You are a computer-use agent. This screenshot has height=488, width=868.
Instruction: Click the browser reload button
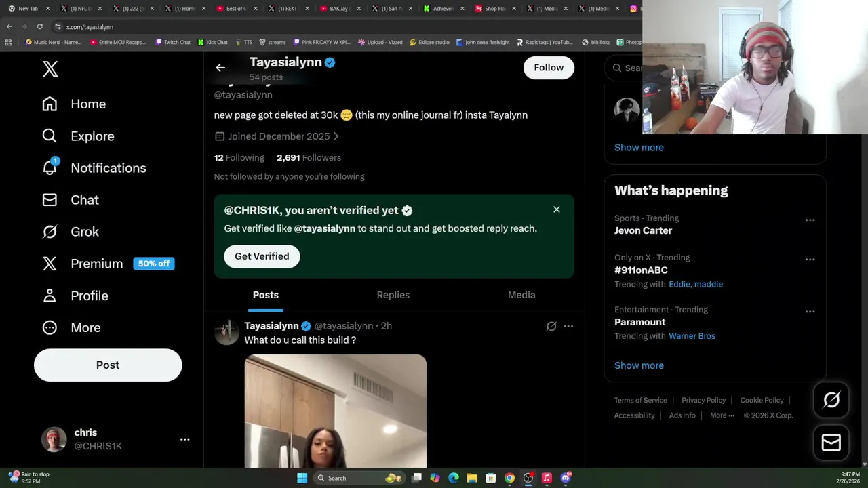(40, 26)
